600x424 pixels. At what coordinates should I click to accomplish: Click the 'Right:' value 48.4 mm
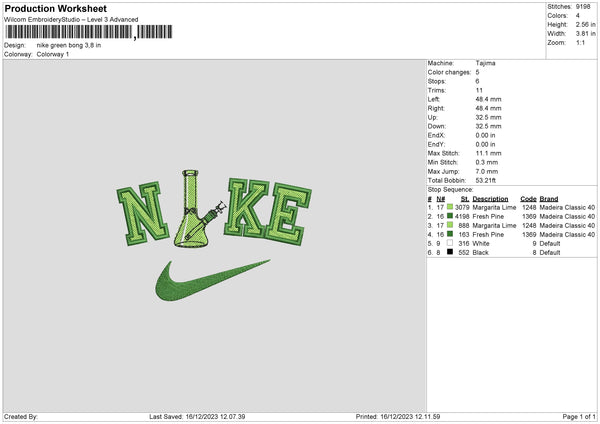[488, 108]
